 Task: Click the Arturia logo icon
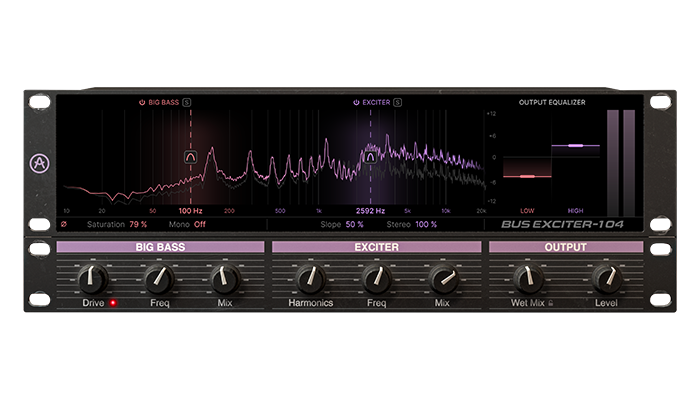39,163
